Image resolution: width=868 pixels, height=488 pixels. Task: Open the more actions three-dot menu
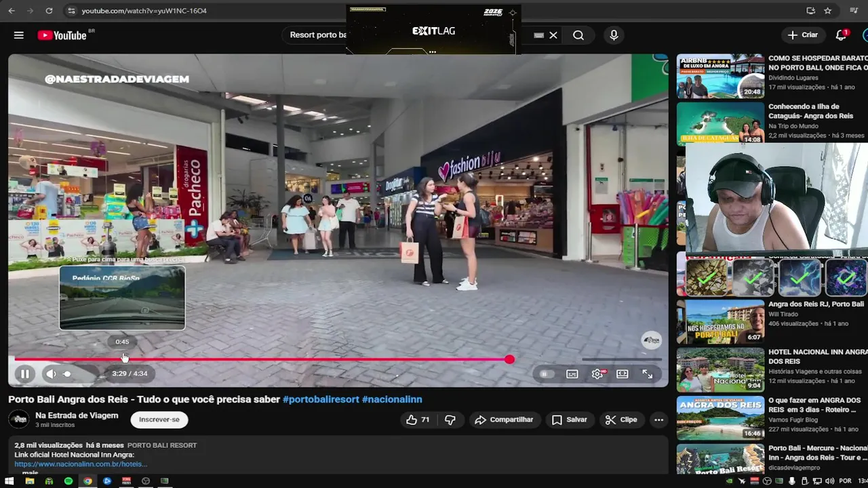[x=658, y=420]
